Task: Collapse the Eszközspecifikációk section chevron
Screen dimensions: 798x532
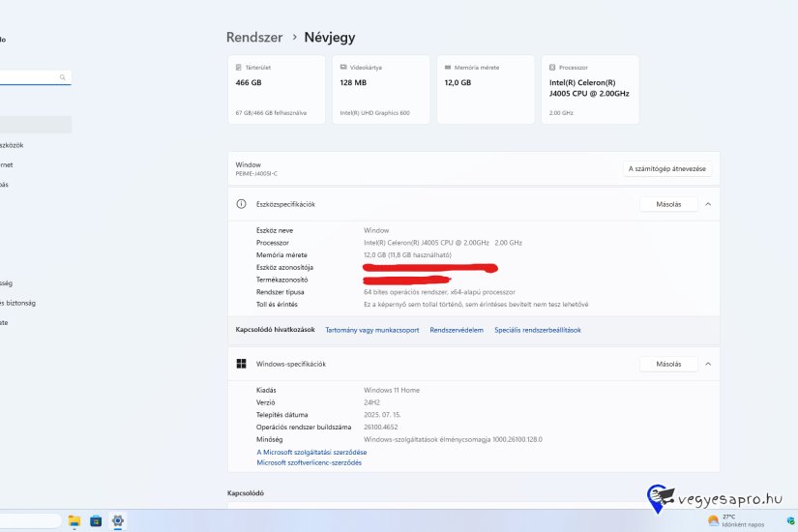Action: tap(708, 204)
